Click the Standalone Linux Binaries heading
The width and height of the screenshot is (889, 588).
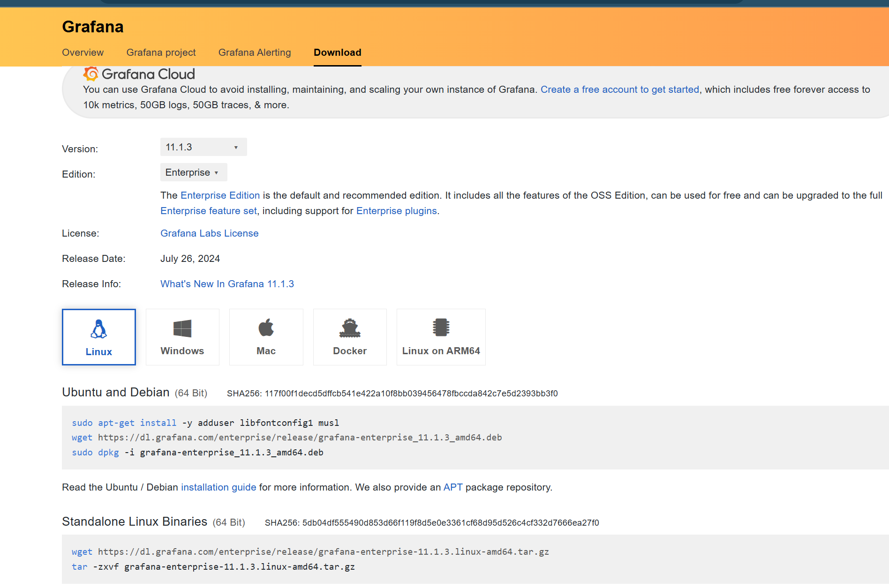134,521
